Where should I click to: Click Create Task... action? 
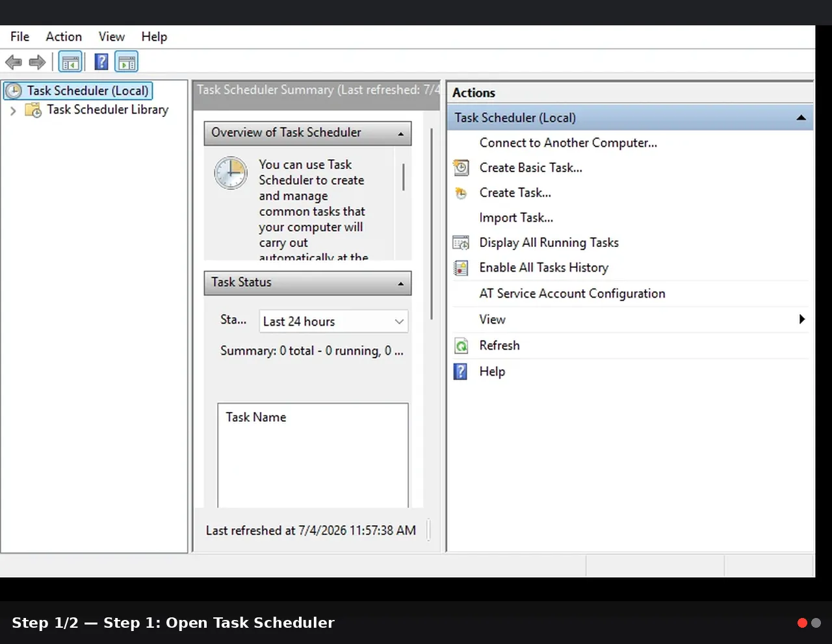pos(515,193)
